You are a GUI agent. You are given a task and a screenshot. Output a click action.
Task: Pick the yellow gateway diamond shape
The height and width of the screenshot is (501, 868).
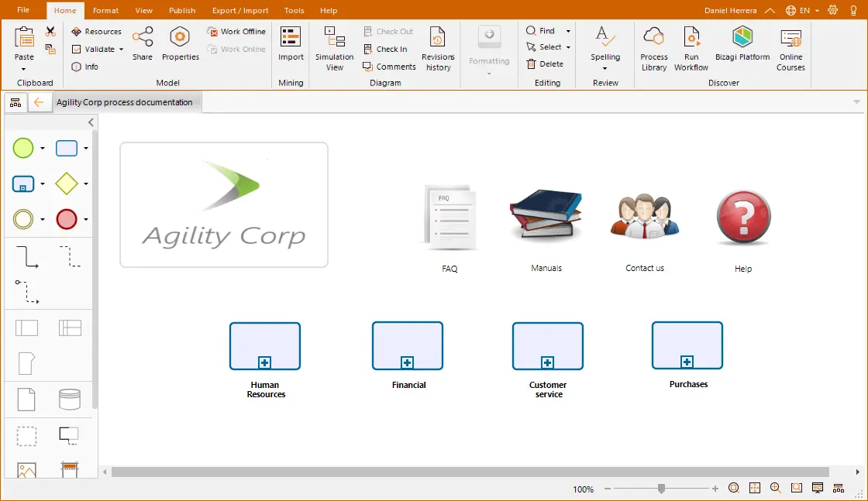click(67, 184)
